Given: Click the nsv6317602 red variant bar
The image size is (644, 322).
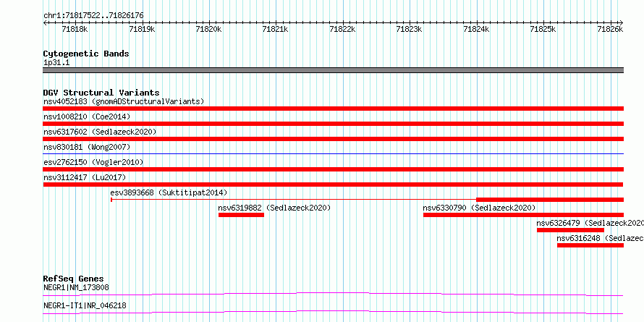Looking at the screenshot, I should pyautogui.click(x=333, y=139).
